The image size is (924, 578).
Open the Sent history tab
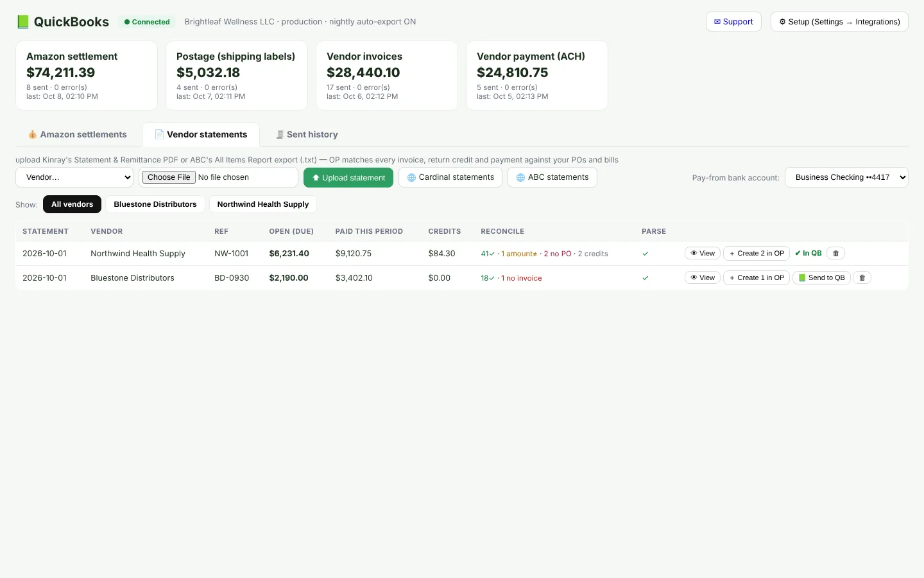click(x=307, y=134)
